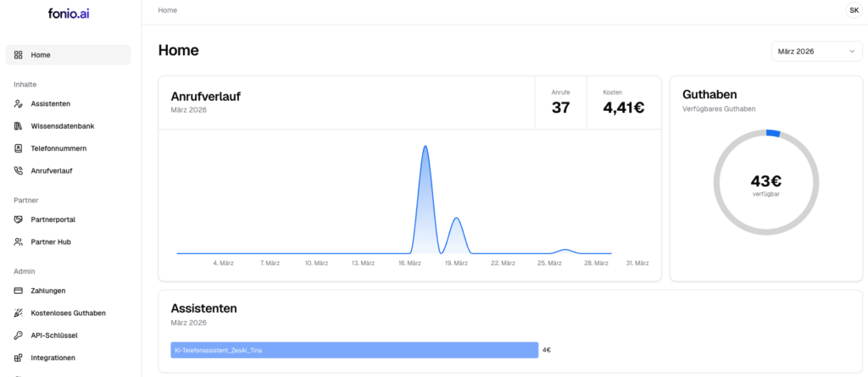The width and height of the screenshot is (868, 377).
Task: Click the Home grid icon in sidebar
Action: (x=19, y=55)
